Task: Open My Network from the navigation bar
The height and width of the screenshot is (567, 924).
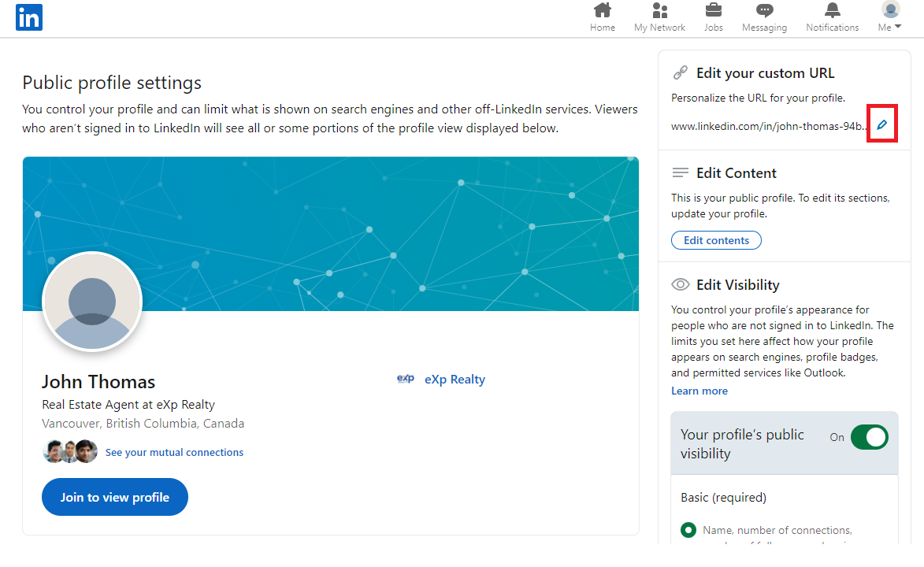Action: pos(659,11)
